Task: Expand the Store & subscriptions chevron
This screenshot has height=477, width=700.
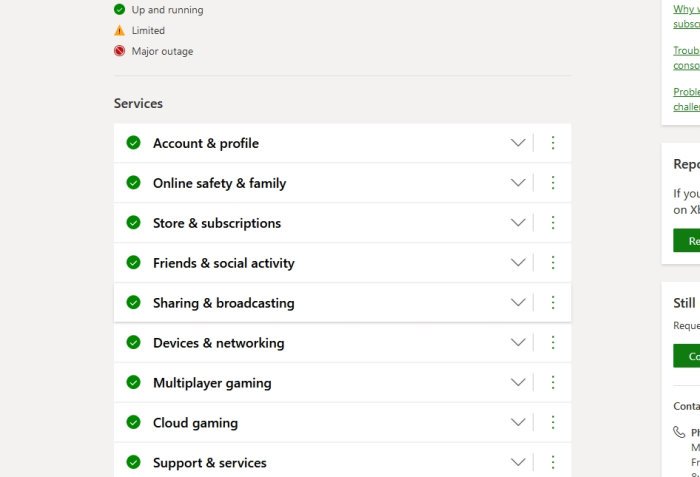Action: (518, 223)
